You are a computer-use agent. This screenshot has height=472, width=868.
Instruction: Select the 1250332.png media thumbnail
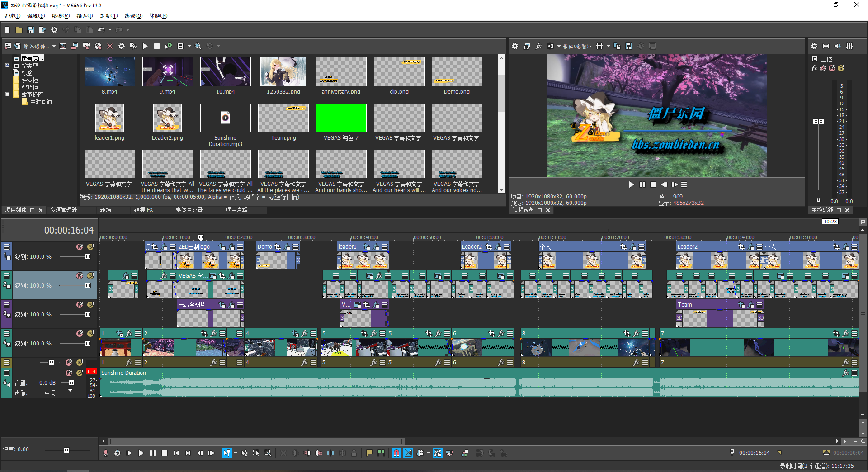(x=283, y=71)
